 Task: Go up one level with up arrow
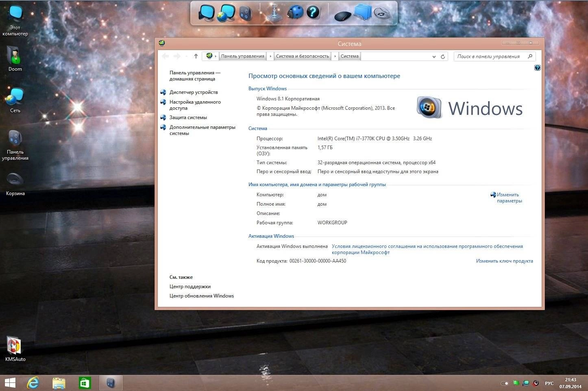coord(196,56)
